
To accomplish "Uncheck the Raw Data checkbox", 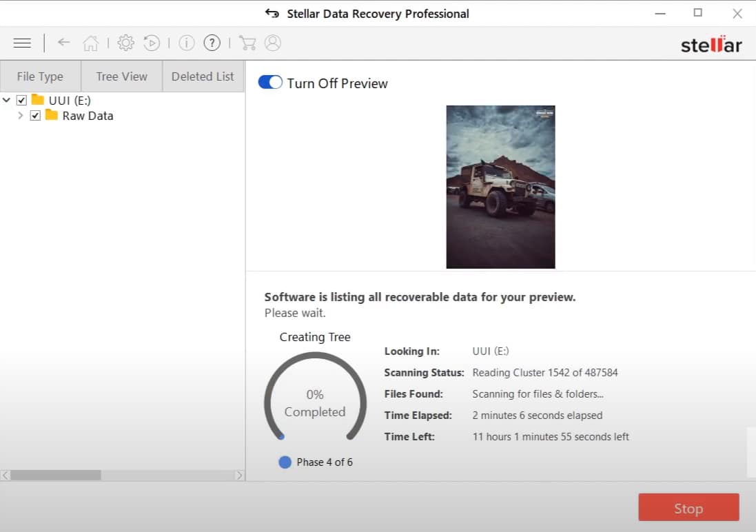I will (x=35, y=116).
